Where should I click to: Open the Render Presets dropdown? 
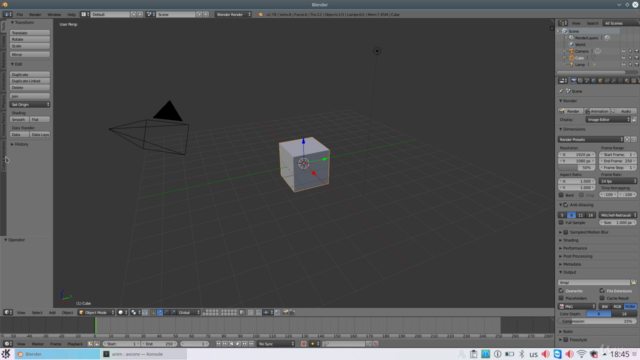591,139
